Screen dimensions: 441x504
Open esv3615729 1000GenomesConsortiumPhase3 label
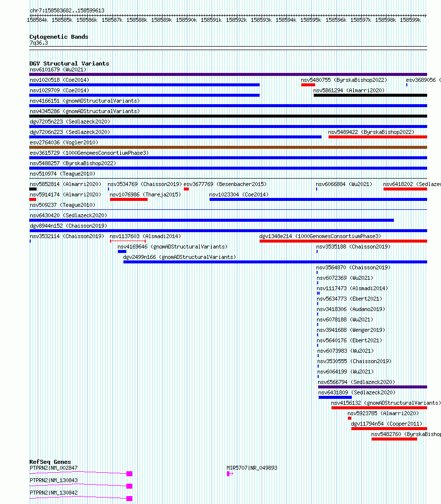click(89, 153)
